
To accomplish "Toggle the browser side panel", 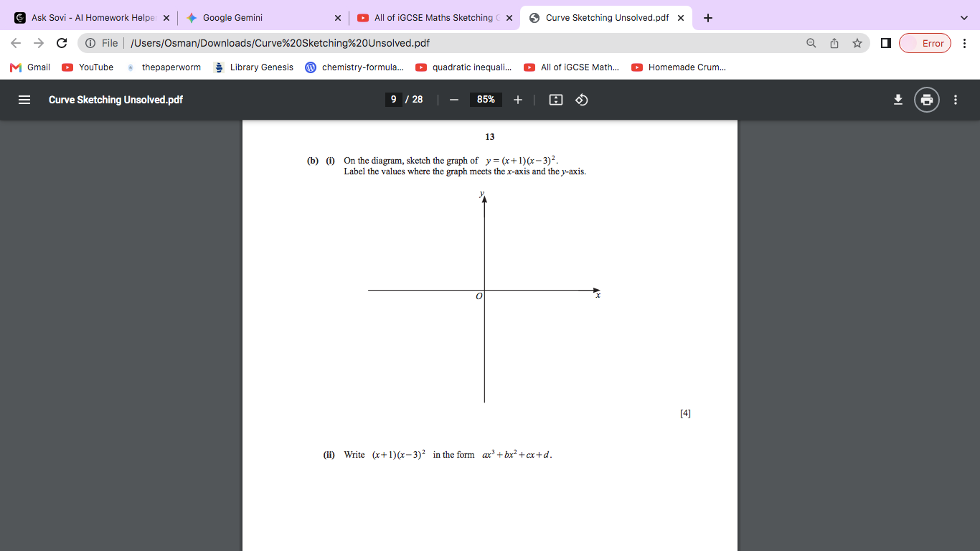I will pos(886,43).
